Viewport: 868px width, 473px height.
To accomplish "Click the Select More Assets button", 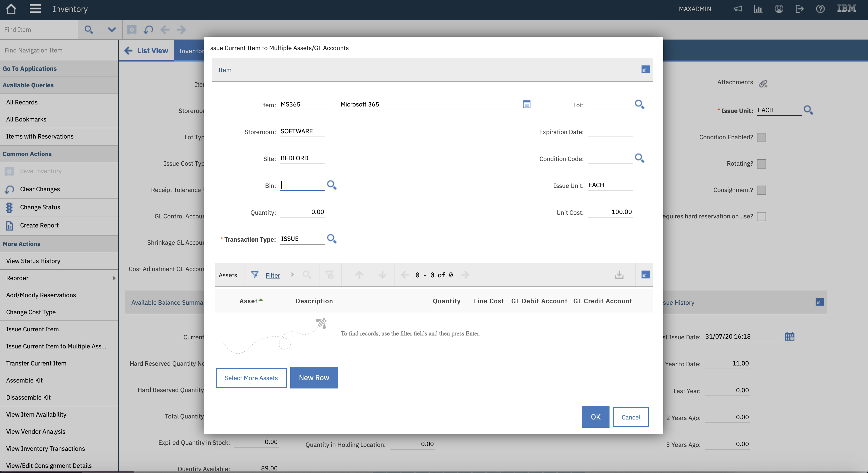I will (x=251, y=378).
